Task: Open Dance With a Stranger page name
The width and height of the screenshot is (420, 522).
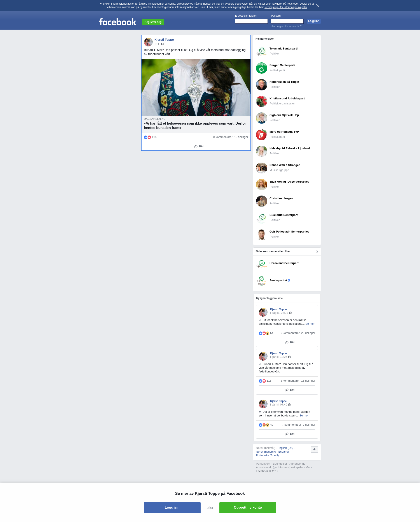Action: 285,165
